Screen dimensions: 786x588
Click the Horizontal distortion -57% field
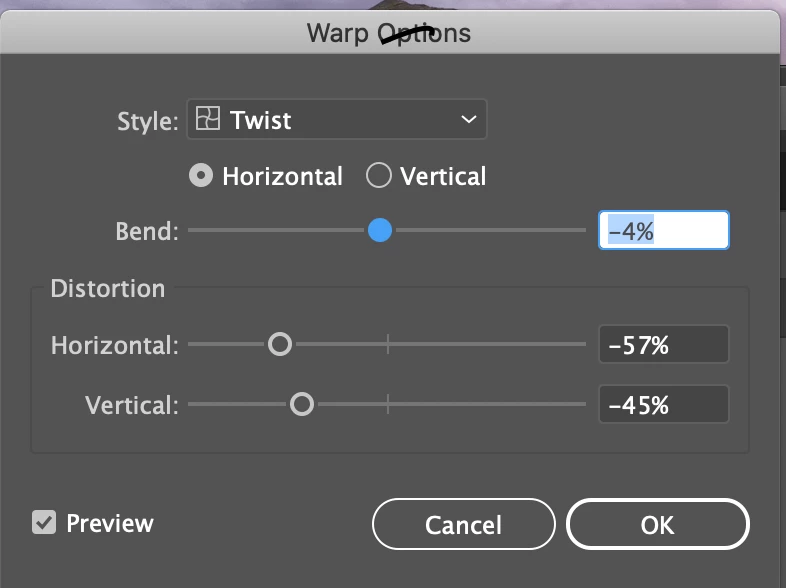tap(663, 345)
